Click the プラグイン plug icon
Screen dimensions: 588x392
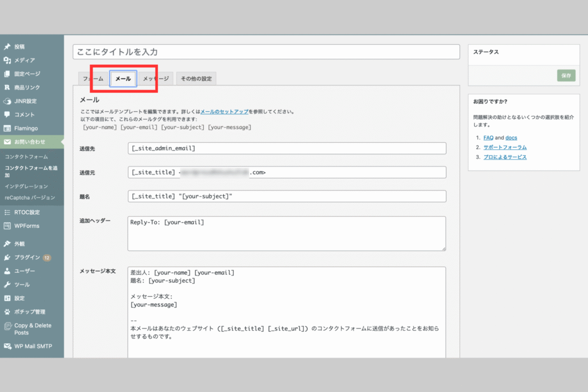pos(7,258)
